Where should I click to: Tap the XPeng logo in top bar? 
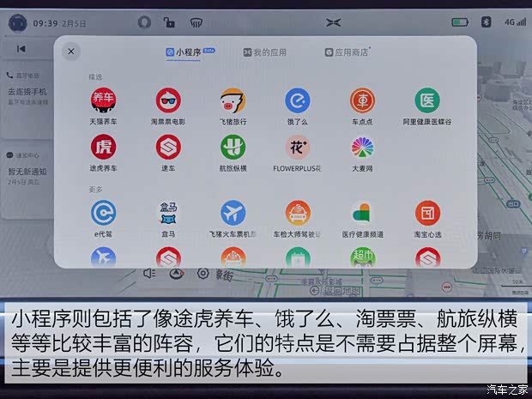tap(333, 22)
